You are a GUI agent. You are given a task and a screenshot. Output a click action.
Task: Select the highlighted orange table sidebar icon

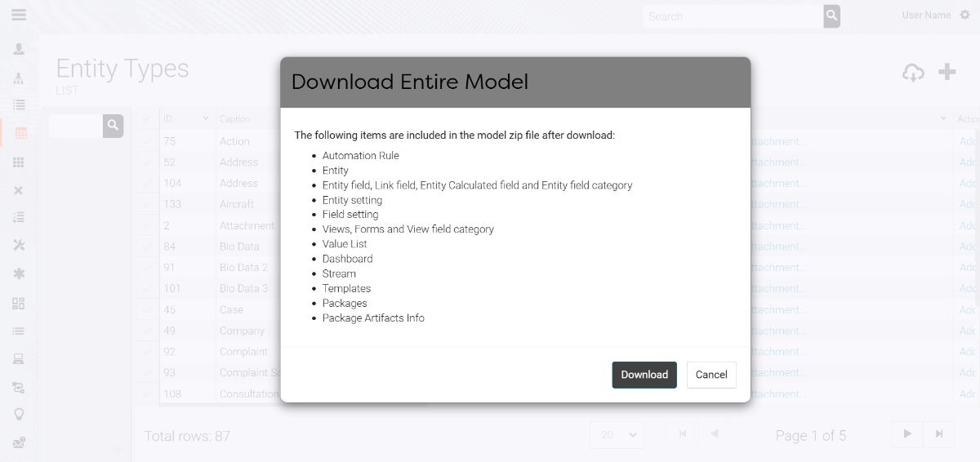(x=21, y=133)
